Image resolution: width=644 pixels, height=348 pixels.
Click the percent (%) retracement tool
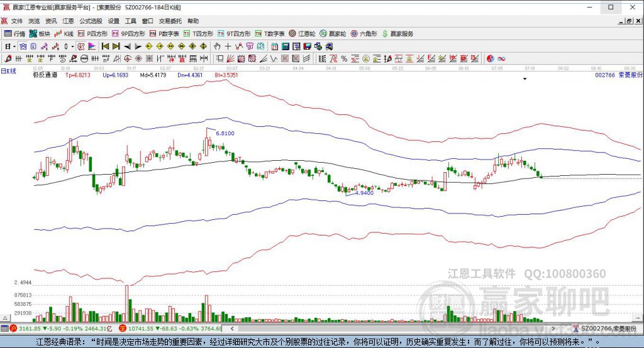[344, 58]
